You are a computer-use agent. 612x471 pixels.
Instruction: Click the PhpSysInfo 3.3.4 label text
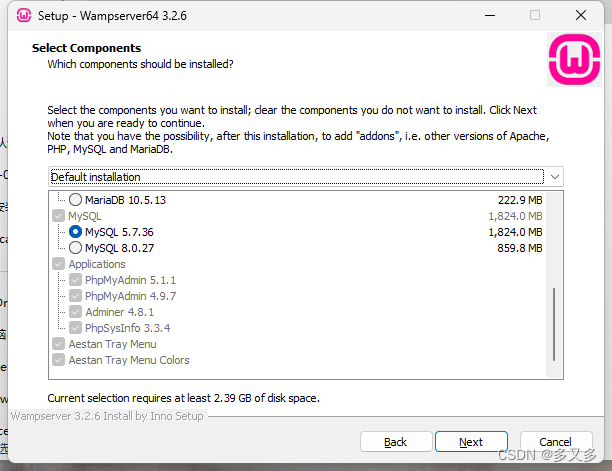127,328
